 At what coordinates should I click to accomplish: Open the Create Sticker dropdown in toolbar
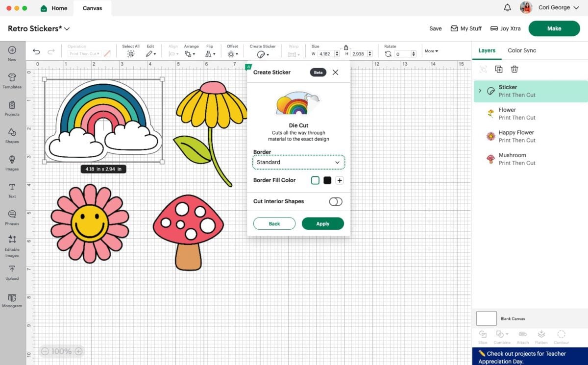point(263,54)
